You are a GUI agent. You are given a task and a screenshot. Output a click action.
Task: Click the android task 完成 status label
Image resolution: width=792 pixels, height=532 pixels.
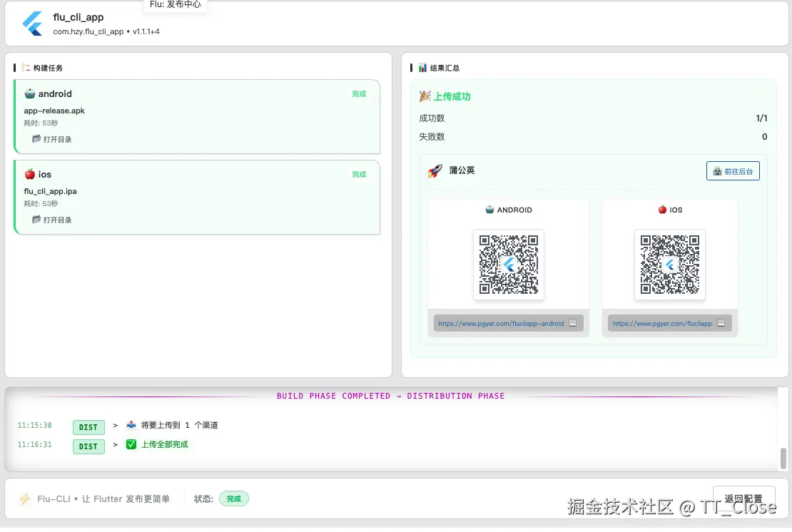tap(359, 94)
